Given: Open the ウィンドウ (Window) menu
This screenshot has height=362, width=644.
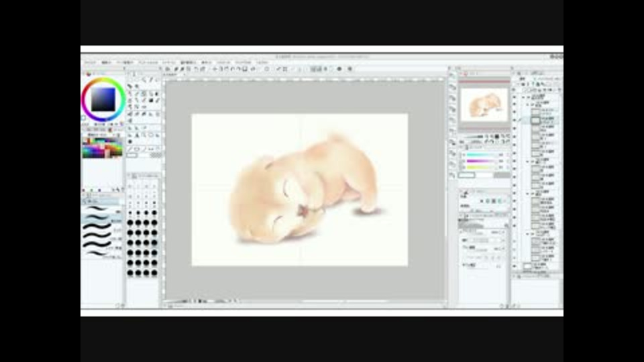Looking at the screenshot, I should coord(243,62).
